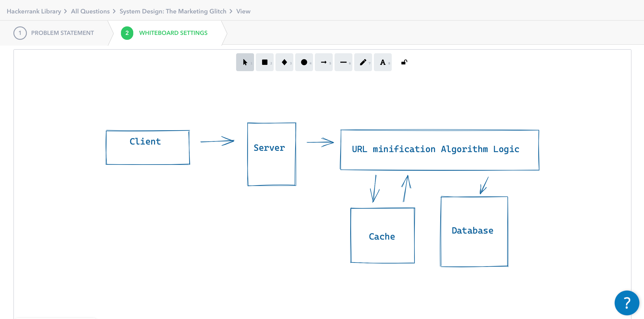Open the All Questions breadcrumb link

pyautogui.click(x=90, y=11)
